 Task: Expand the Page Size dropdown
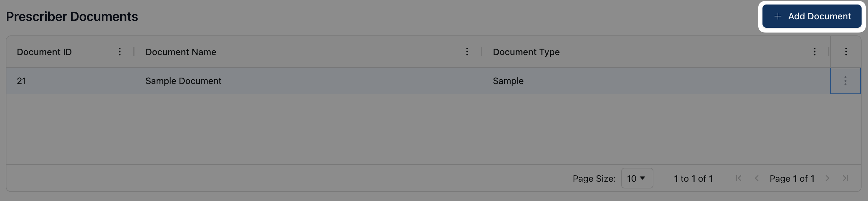pyautogui.click(x=636, y=178)
